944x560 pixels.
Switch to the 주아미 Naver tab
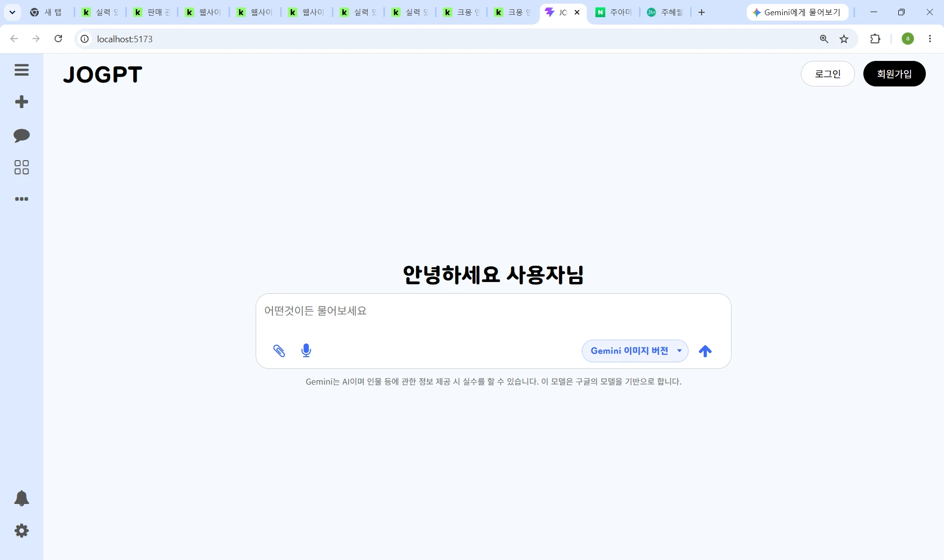[614, 12]
